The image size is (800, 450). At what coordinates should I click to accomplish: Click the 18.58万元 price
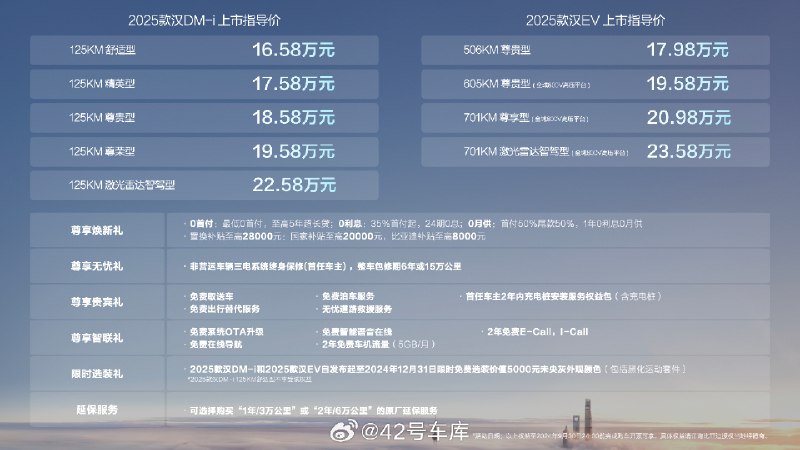(x=293, y=117)
